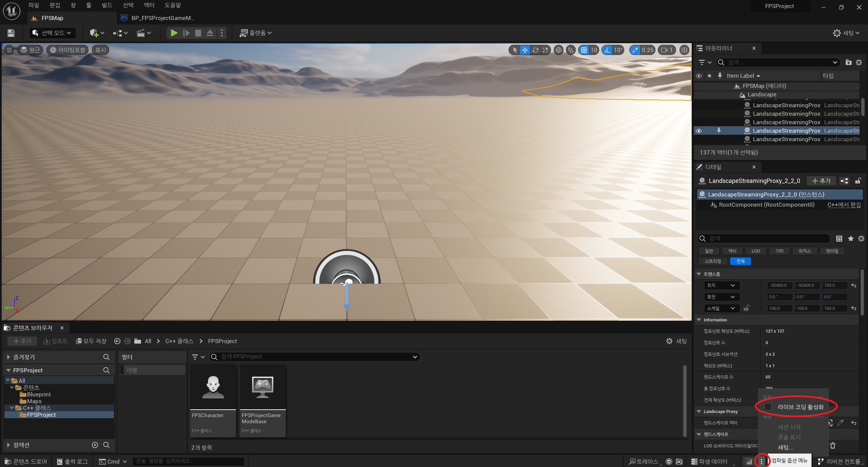The image size is (868, 467).
Task: Select the FPSCharacter C++ class thumbnail
Action: pos(213,388)
